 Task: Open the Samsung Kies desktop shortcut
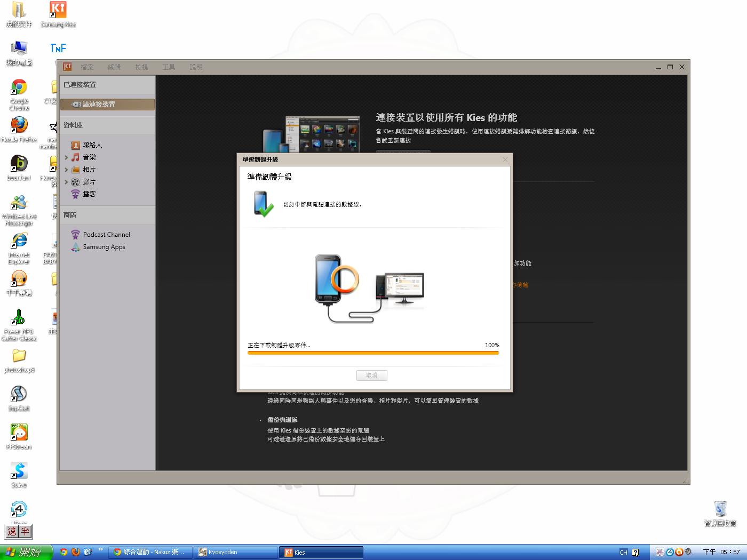point(58,14)
